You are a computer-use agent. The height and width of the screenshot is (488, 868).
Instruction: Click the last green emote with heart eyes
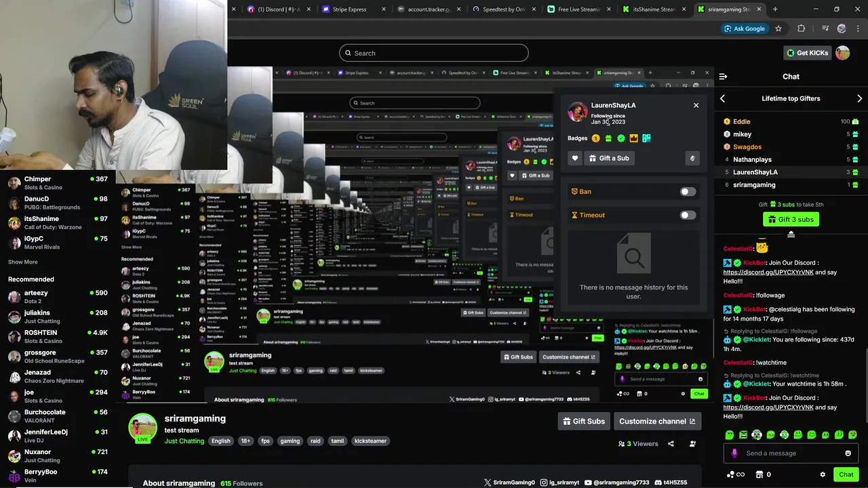pos(852,434)
